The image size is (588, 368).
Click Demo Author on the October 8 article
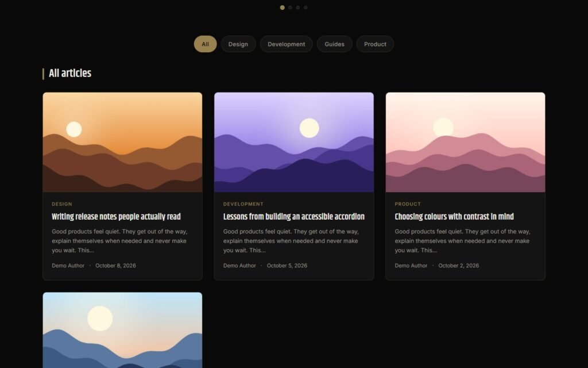pyautogui.click(x=68, y=266)
